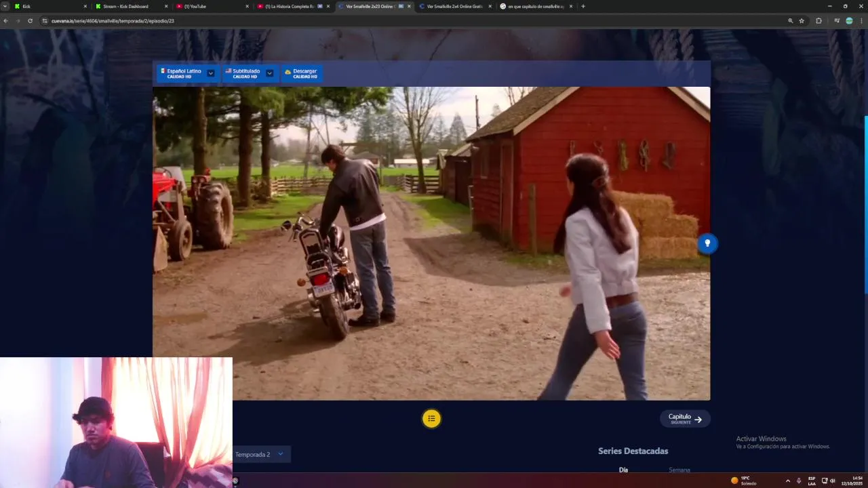
Task: Bookmark this page with the star icon
Action: pyautogui.click(x=802, y=21)
